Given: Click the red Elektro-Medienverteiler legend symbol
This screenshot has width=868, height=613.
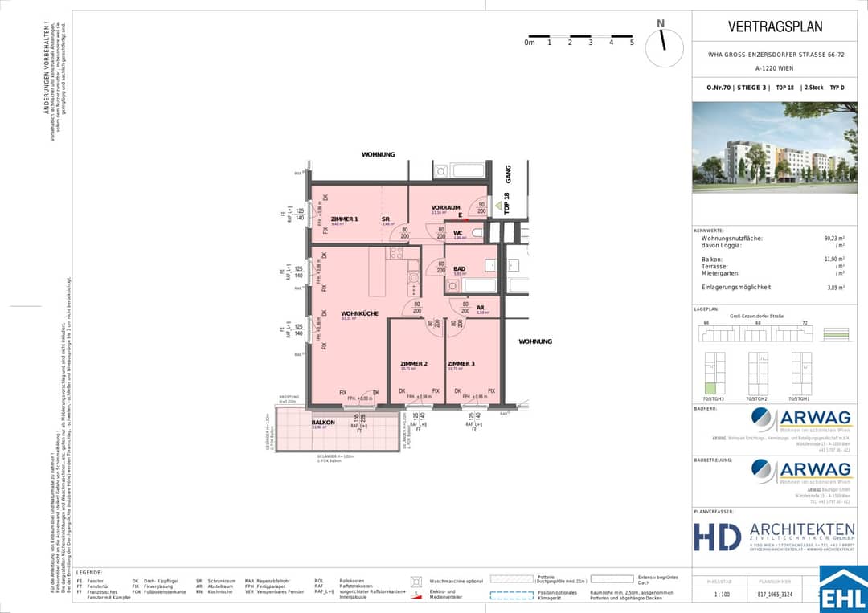Looking at the screenshot, I should click(416, 595).
